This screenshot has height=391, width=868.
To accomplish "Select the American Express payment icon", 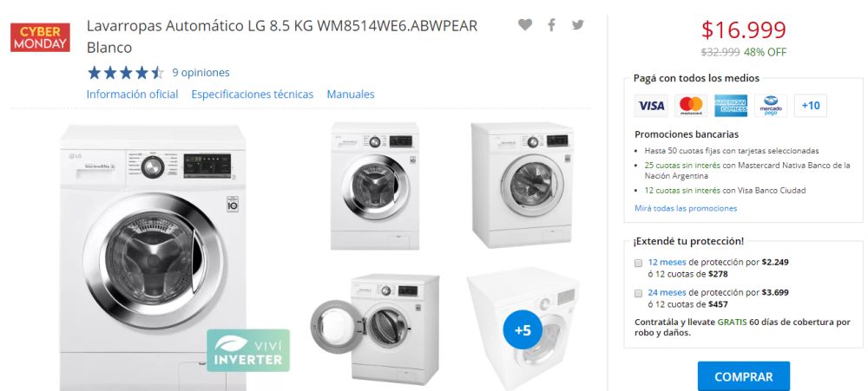I will coord(731,106).
